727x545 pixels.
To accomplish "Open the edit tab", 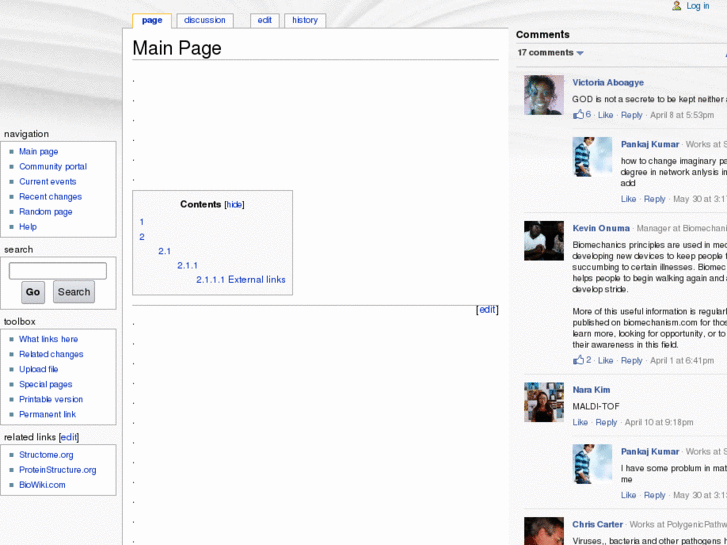I will 264,20.
